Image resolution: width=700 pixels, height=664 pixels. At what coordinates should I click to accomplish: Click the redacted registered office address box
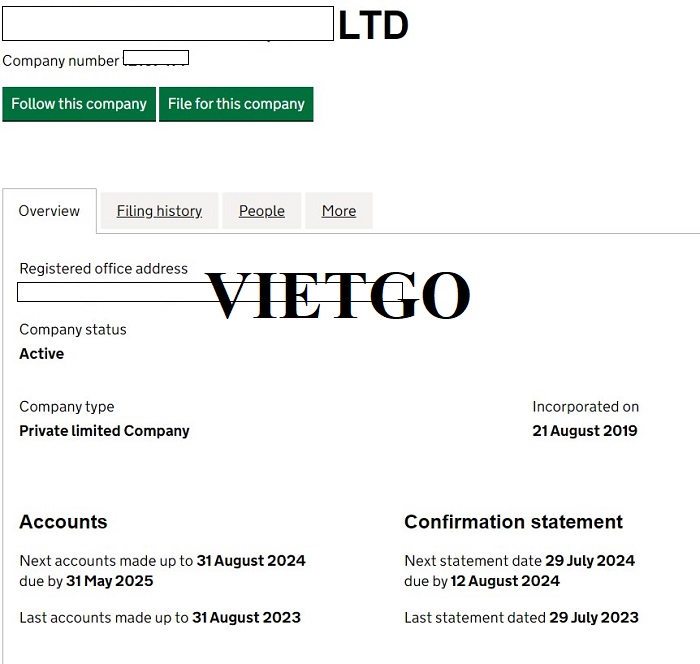pos(210,292)
